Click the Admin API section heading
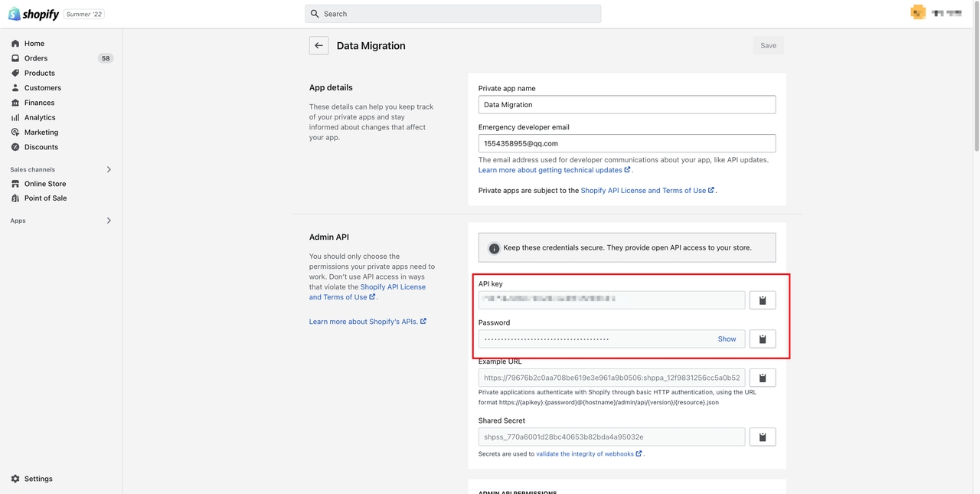 point(329,237)
